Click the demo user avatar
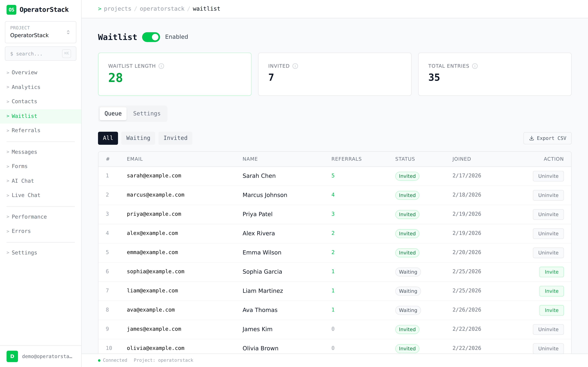Viewport: 588px width, 367px height. (x=12, y=356)
